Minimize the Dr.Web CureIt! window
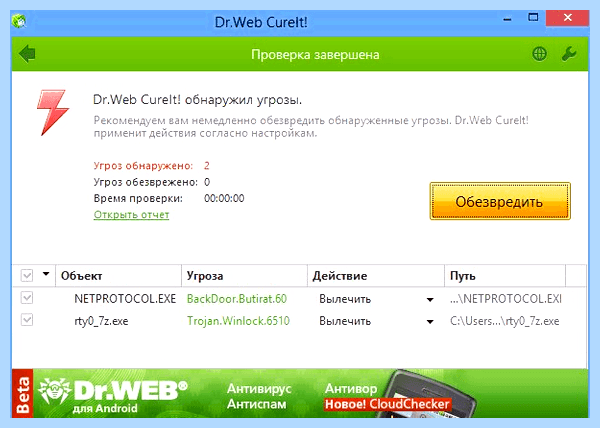 click(x=507, y=19)
